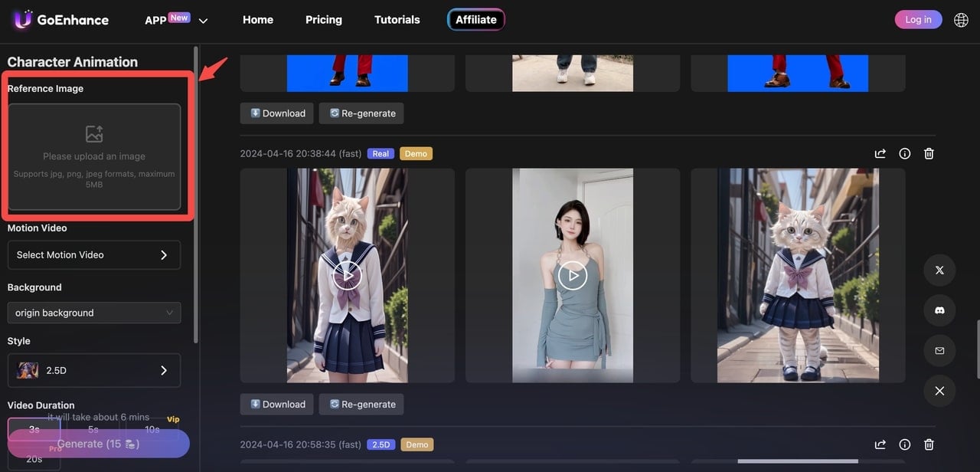Re-generate the 20:38:44 video result
The image size is (980, 472).
tap(361, 405)
